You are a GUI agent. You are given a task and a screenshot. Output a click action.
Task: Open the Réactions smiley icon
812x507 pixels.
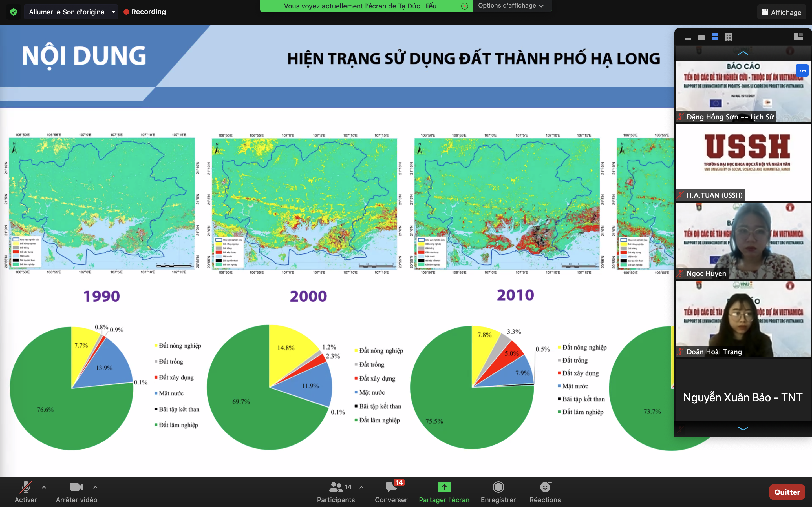545,487
